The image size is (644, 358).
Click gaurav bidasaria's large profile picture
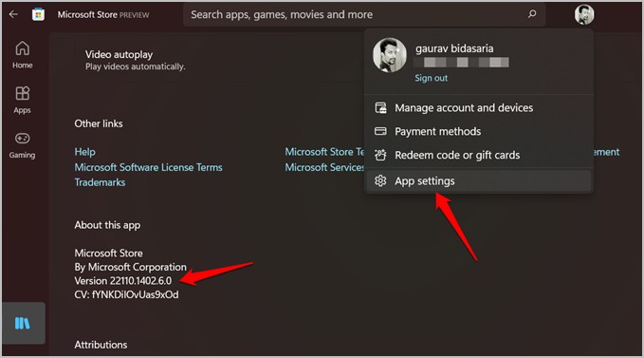pyautogui.click(x=390, y=55)
